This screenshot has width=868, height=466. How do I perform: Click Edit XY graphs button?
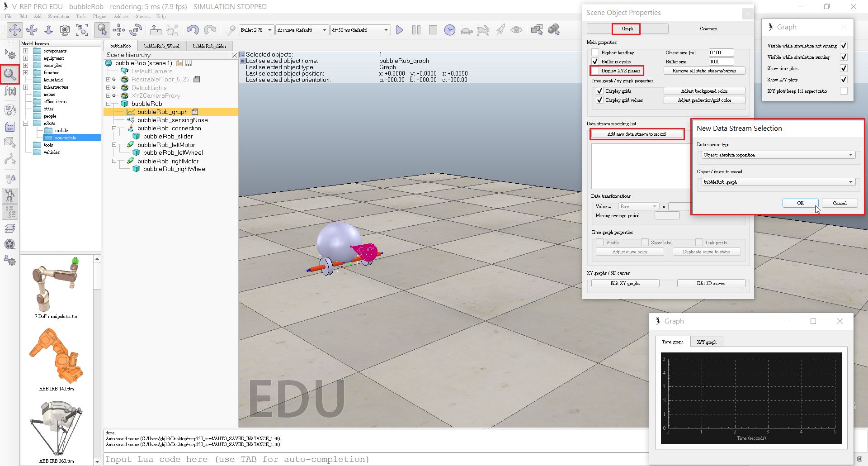[x=625, y=283]
